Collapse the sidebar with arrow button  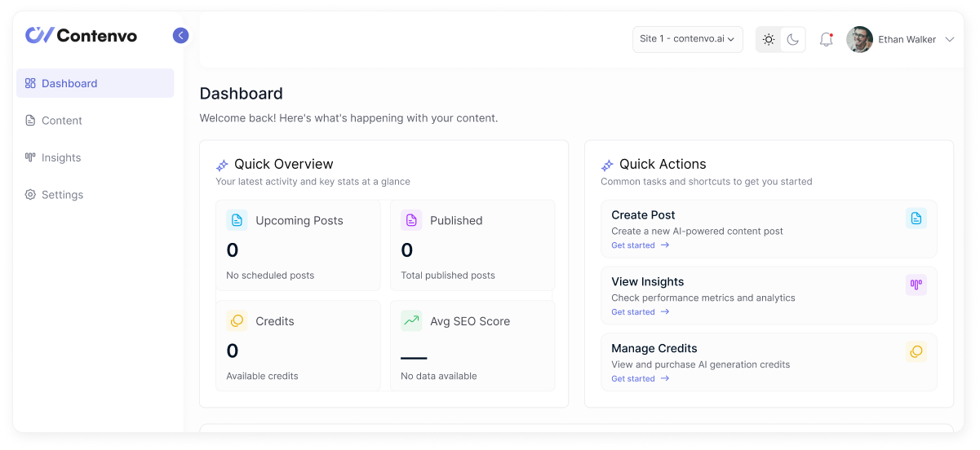pyautogui.click(x=180, y=35)
